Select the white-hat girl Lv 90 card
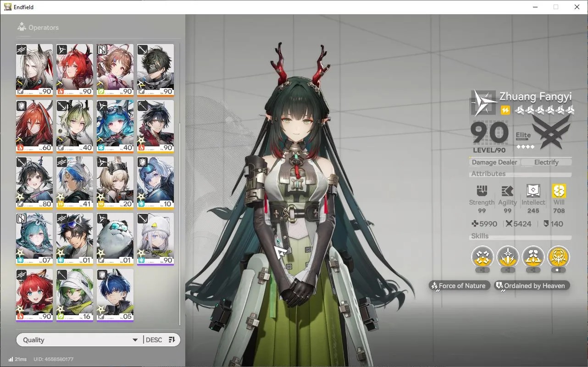The height and width of the screenshot is (367, 588). [155, 239]
